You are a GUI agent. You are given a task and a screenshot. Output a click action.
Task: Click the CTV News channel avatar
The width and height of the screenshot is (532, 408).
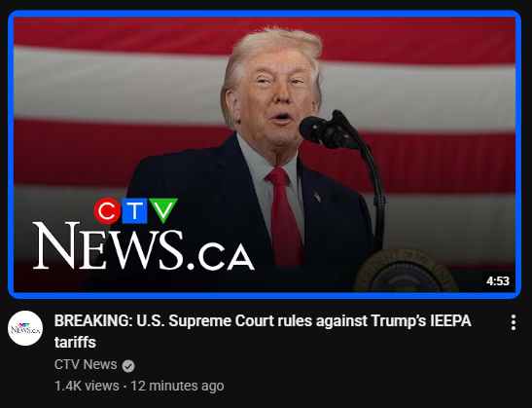pyautogui.click(x=25, y=328)
